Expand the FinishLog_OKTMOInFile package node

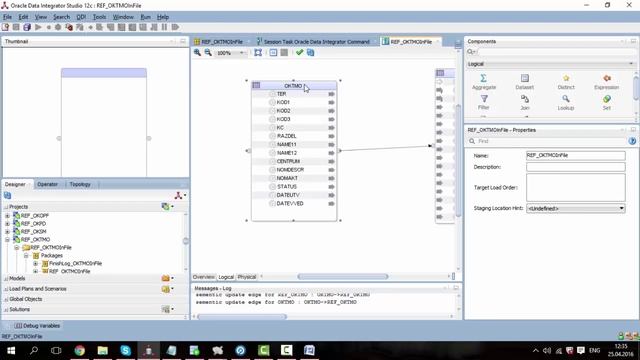(x=36, y=263)
